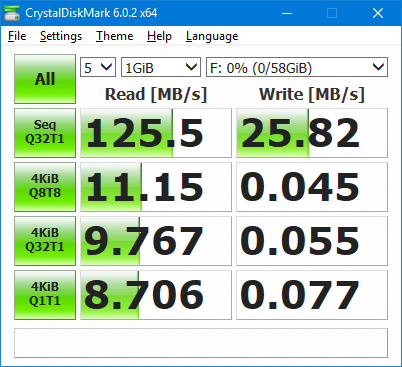
Task: Click the 4KiB Q8T8 read result 11.15
Action: click(x=156, y=187)
